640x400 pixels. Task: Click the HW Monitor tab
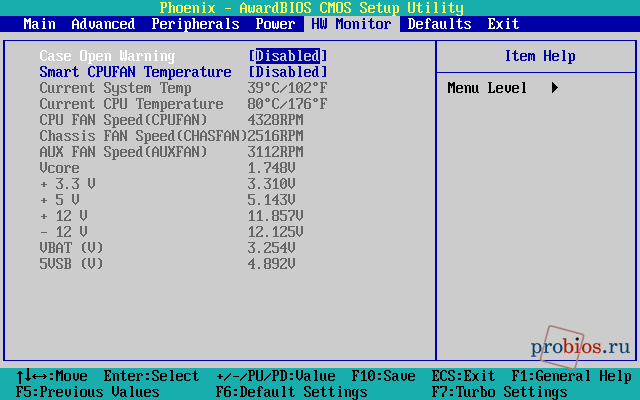point(351,24)
